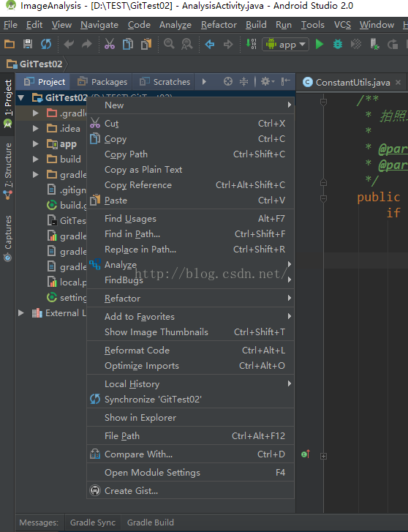Open FindBugs submenu

tap(190, 280)
